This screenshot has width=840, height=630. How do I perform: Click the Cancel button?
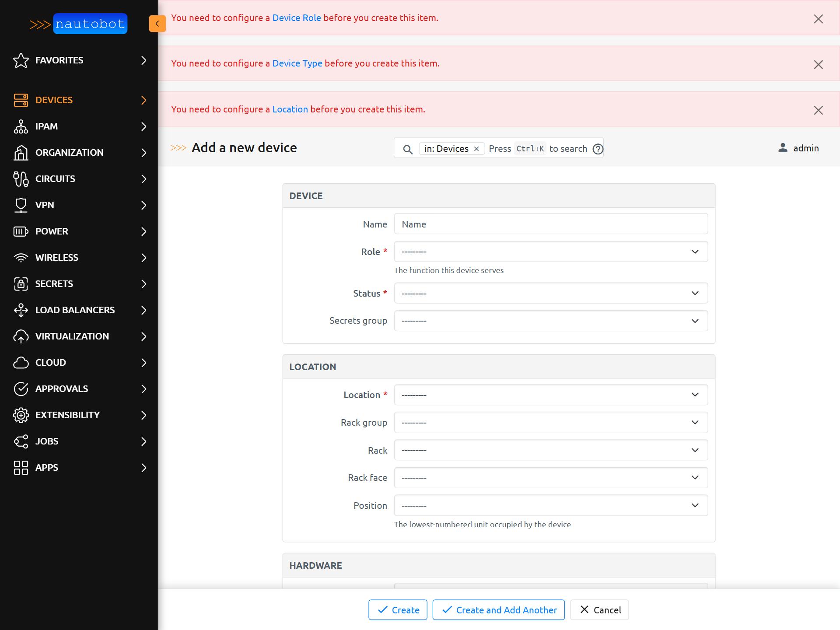[599, 609]
